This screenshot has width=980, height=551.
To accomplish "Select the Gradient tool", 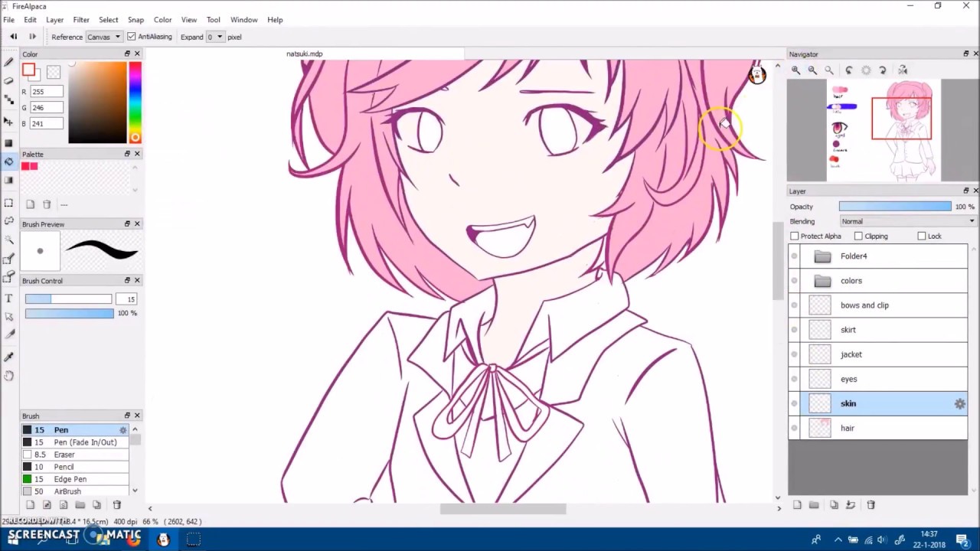I will (8, 181).
